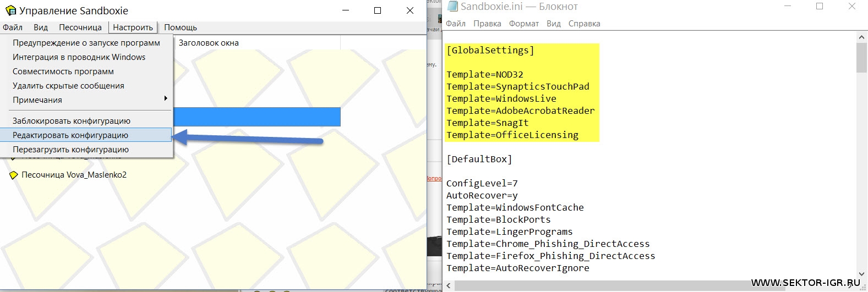This screenshot has height=292, width=868.
Task: Click the Template=WindowsLive line
Action: [x=501, y=98]
